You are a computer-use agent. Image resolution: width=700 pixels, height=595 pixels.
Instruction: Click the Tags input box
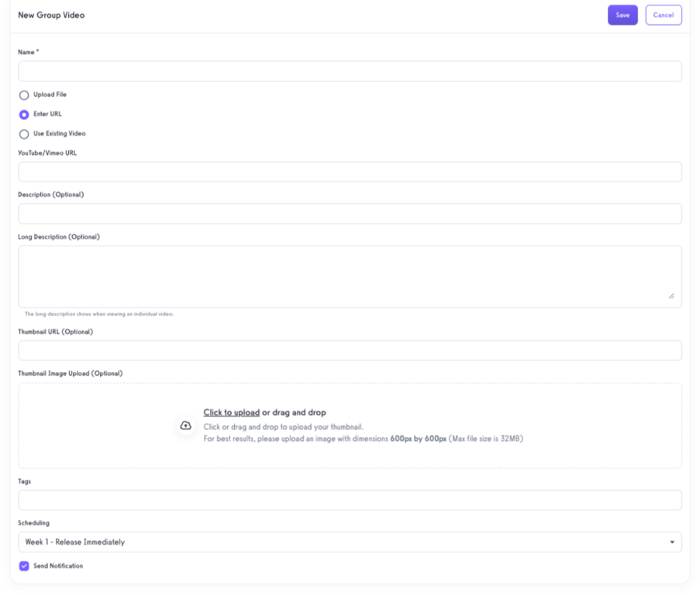(x=349, y=500)
